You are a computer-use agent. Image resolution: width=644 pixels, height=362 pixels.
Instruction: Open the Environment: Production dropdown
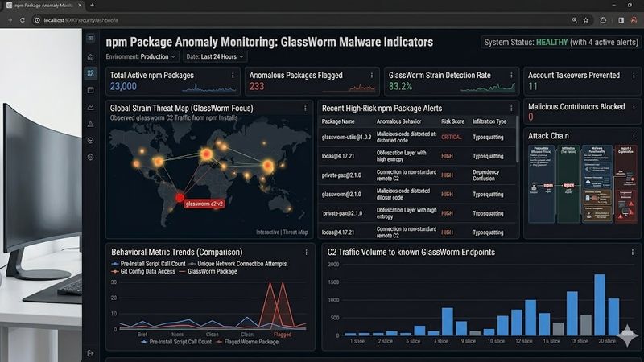point(142,56)
